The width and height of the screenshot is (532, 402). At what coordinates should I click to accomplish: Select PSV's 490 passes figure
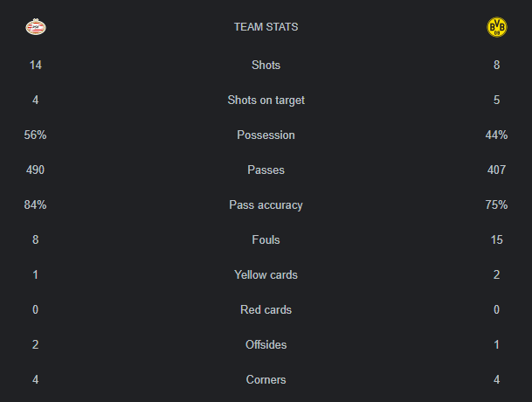(x=35, y=170)
